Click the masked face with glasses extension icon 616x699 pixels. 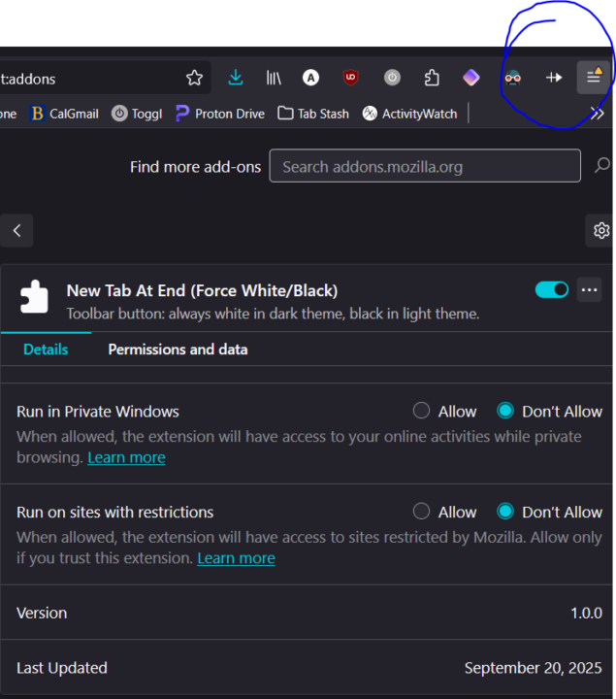click(x=512, y=78)
